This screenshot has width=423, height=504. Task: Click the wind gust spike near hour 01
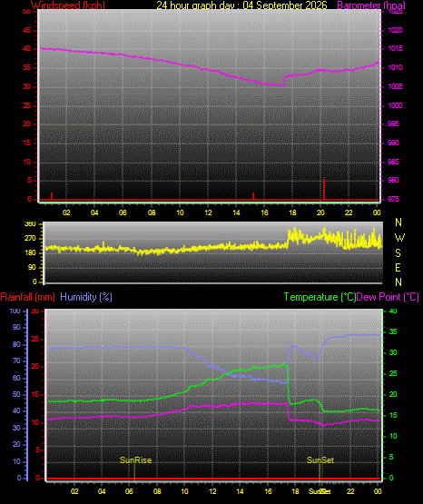(x=52, y=196)
